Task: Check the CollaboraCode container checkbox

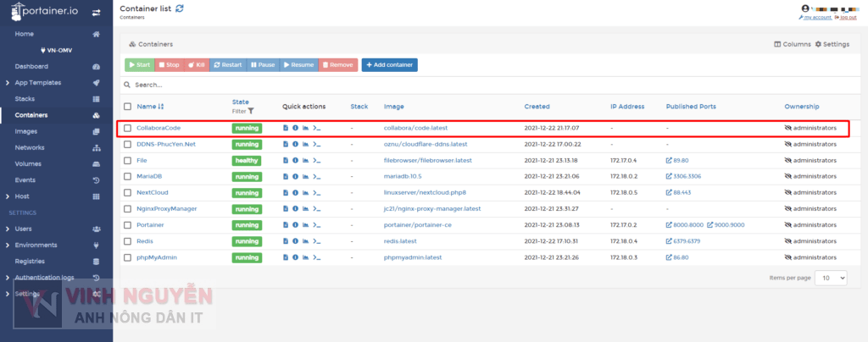Action: (128, 128)
